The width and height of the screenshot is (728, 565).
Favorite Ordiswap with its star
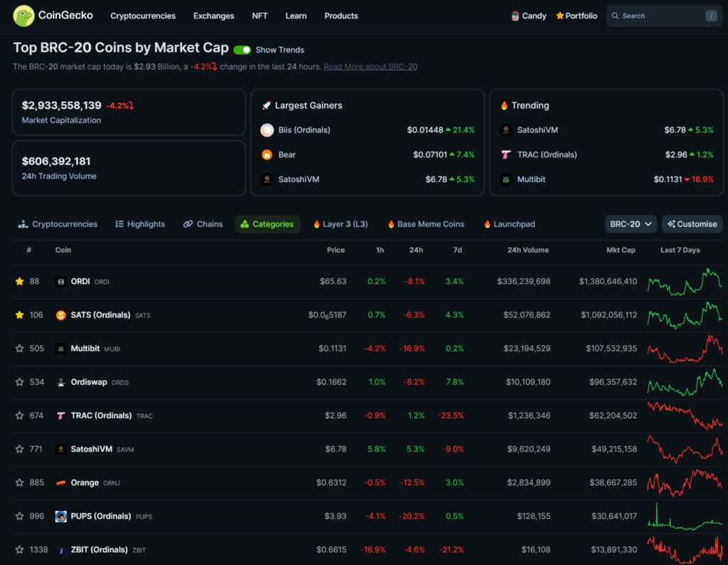point(19,382)
